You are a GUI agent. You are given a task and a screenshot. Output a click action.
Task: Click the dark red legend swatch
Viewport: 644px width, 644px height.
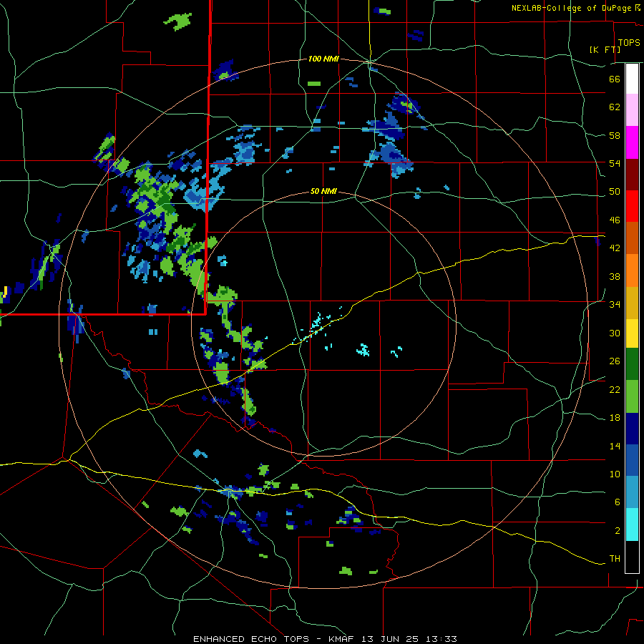coord(632,174)
